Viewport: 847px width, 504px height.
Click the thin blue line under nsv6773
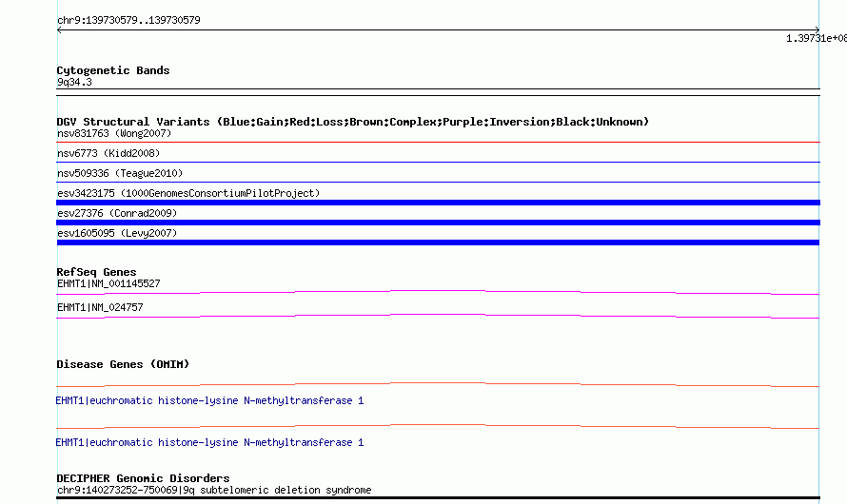pos(438,162)
